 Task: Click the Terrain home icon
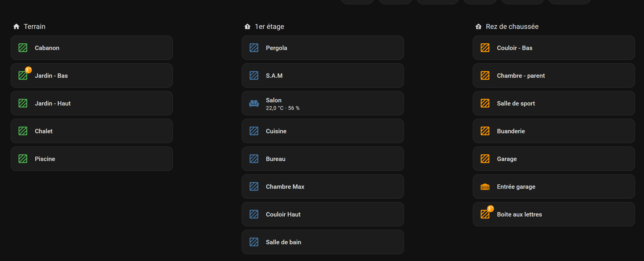[x=17, y=27]
